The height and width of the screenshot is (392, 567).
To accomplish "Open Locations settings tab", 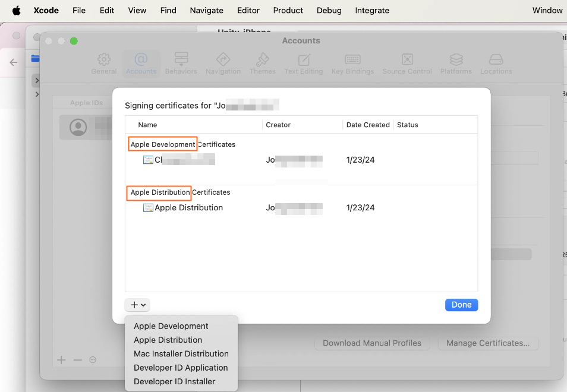I will 496,64.
